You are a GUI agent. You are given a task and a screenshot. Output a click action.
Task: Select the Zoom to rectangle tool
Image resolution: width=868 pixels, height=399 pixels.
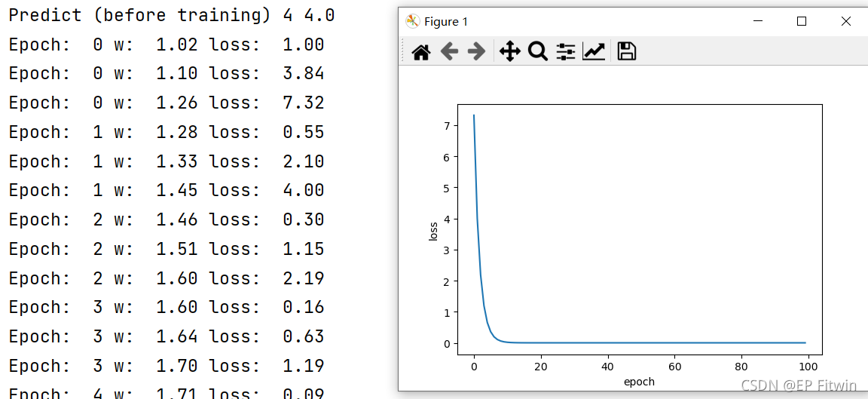(537, 51)
